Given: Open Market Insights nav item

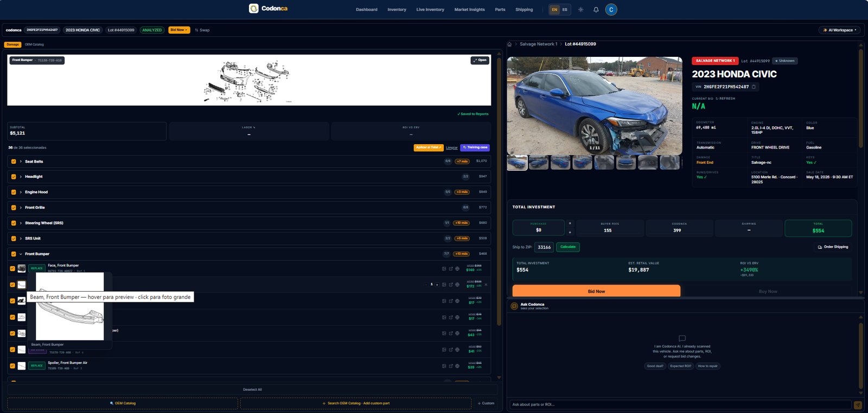Looking at the screenshot, I should click(x=470, y=10).
